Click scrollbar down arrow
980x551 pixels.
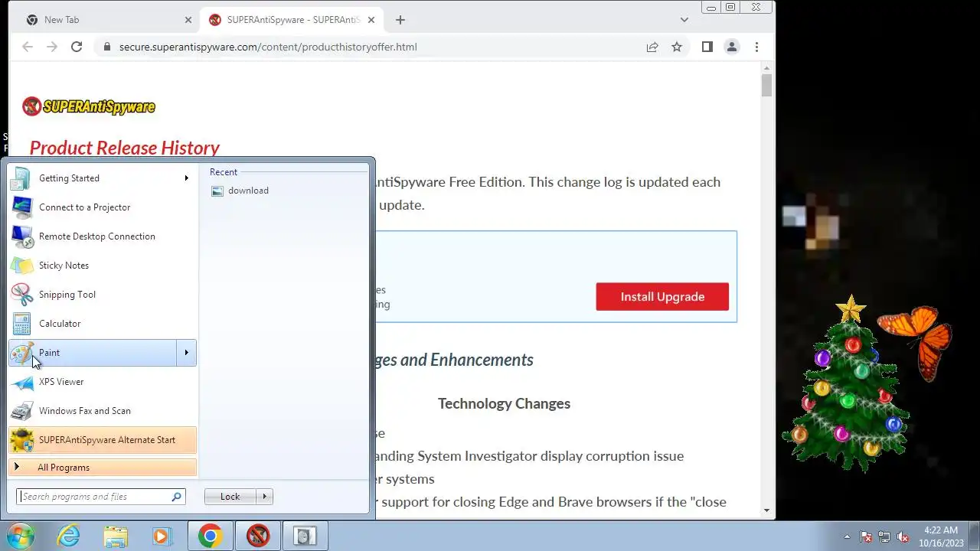pyautogui.click(x=766, y=511)
